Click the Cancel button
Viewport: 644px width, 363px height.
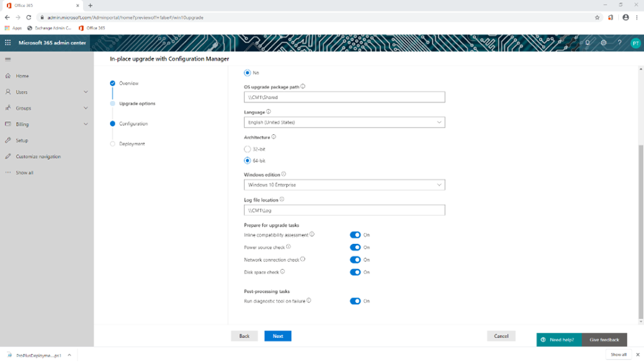[x=501, y=336]
